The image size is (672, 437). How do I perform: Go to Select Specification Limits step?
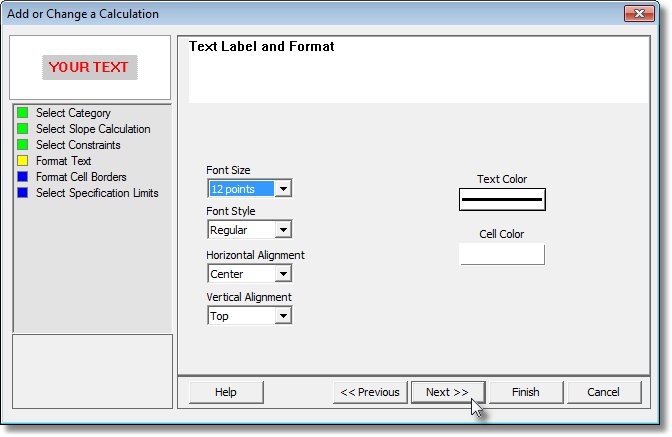click(x=97, y=193)
